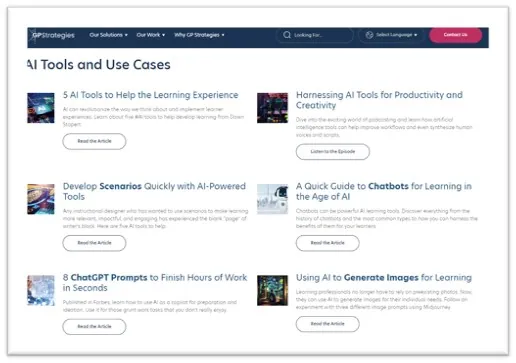This screenshot has width=516, height=363.
Task: Click the search magnifier icon
Action: [x=287, y=35]
